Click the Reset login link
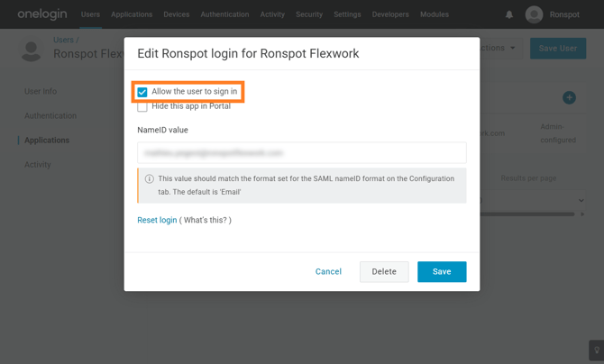The image size is (604, 364). 157,220
